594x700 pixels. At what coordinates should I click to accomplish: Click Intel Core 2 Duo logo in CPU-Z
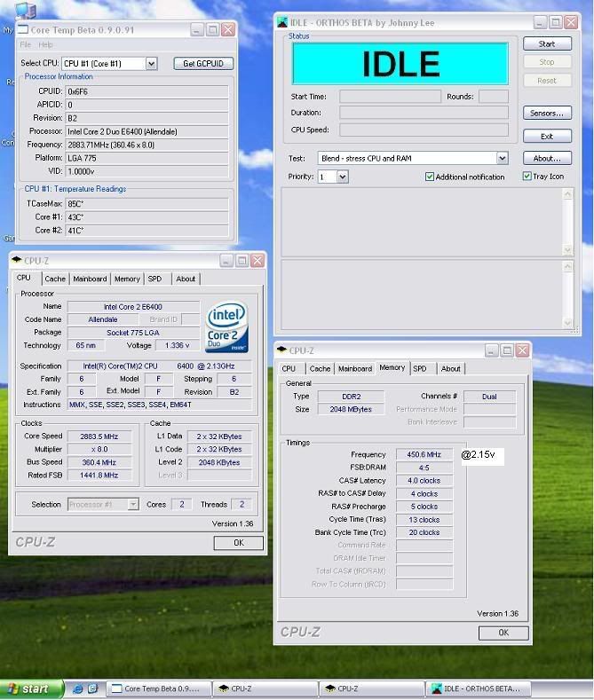point(227,327)
